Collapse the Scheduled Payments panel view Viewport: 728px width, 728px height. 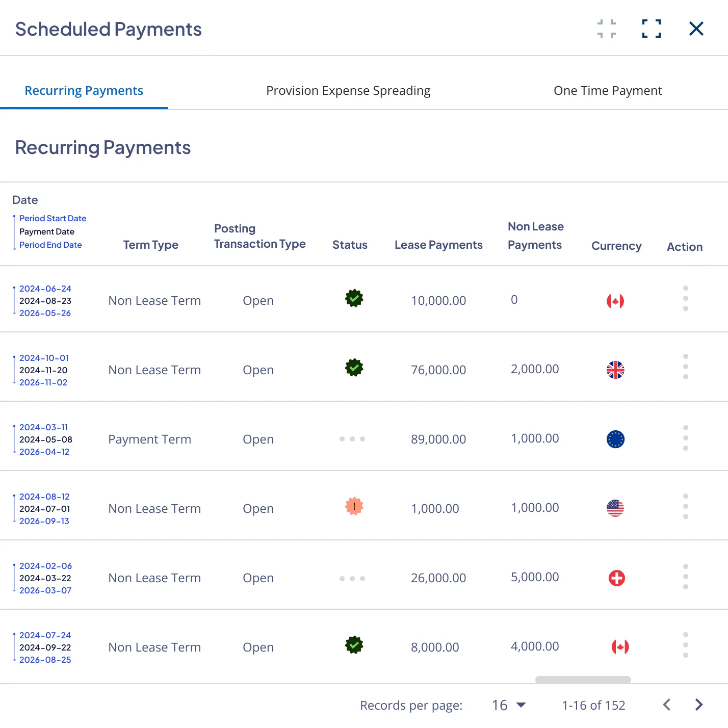pos(607,29)
